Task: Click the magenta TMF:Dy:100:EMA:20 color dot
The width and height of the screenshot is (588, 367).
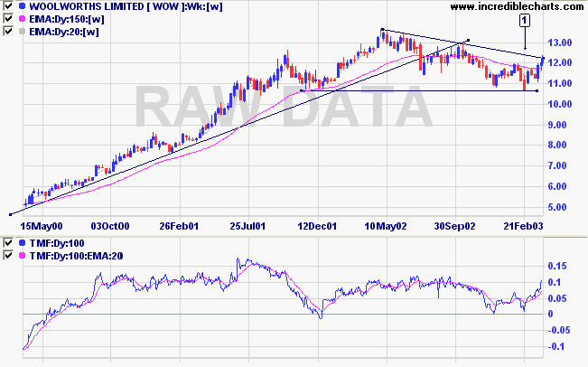Action: 22,256
